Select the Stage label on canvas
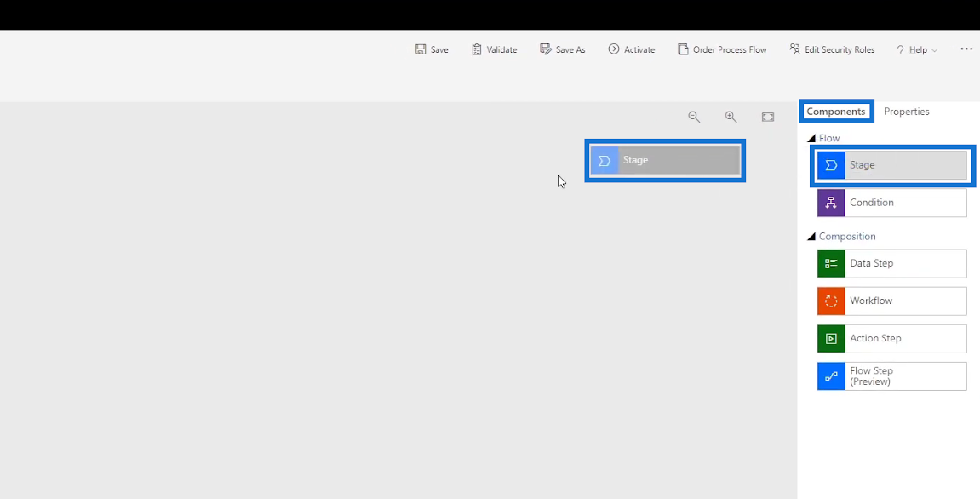 click(x=635, y=160)
